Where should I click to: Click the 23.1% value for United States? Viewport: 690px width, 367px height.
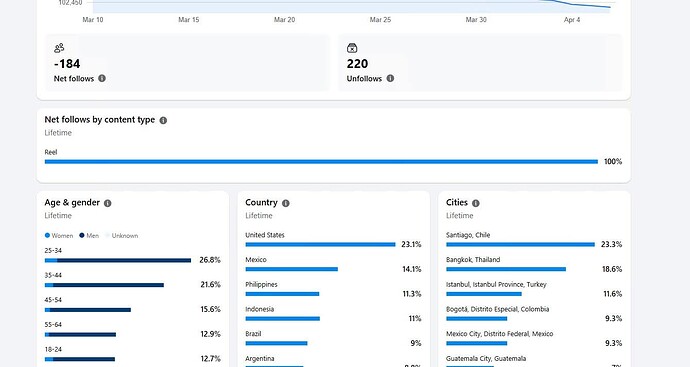pyautogui.click(x=411, y=244)
